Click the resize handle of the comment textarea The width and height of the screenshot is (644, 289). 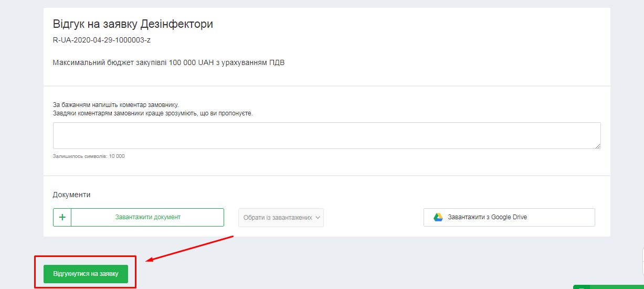[x=598, y=146]
